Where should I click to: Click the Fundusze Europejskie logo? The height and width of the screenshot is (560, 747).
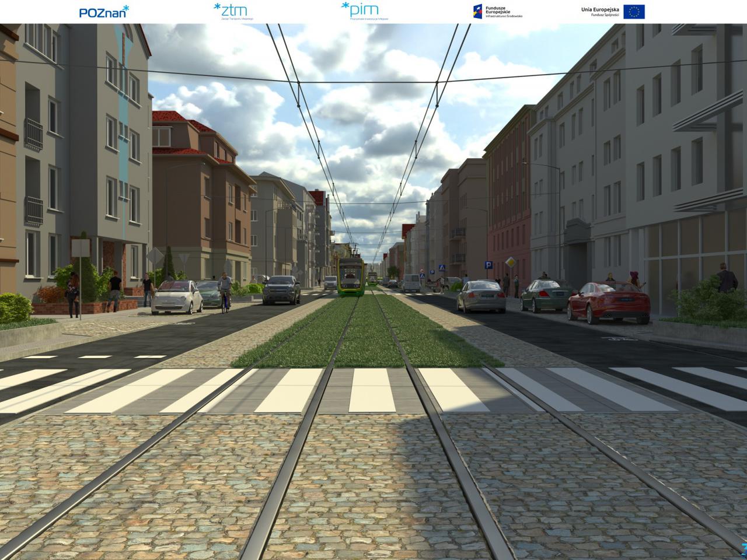point(497,11)
